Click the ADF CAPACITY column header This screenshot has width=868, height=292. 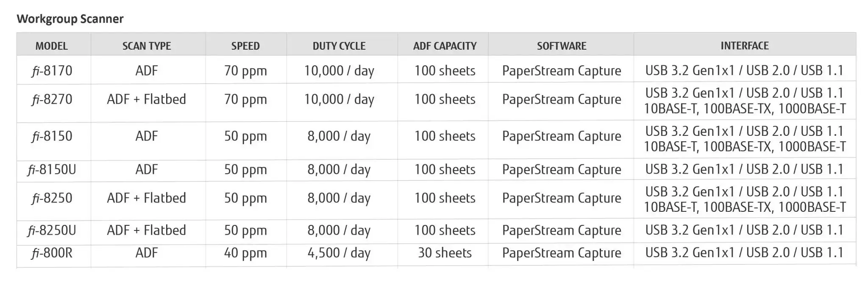pyautogui.click(x=445, y=46)
